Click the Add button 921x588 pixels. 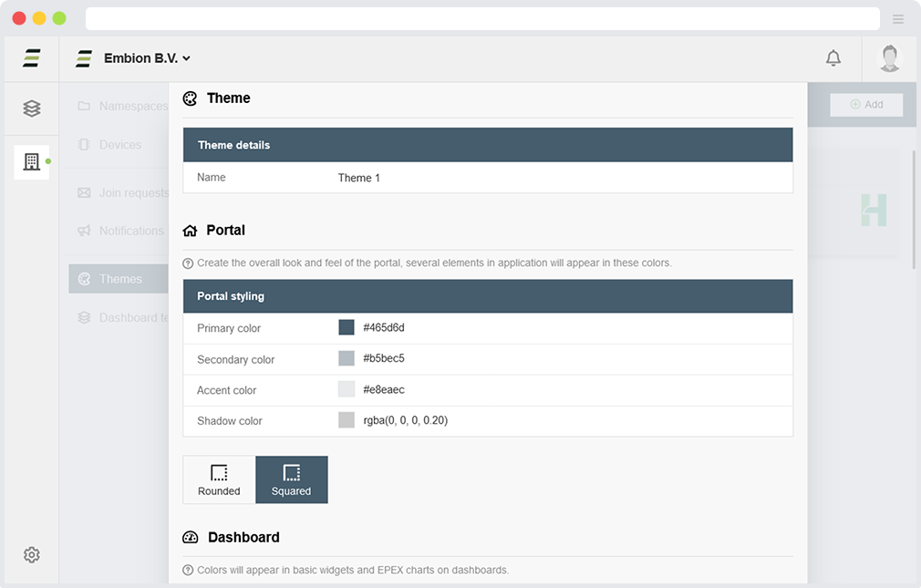(866, 105)
